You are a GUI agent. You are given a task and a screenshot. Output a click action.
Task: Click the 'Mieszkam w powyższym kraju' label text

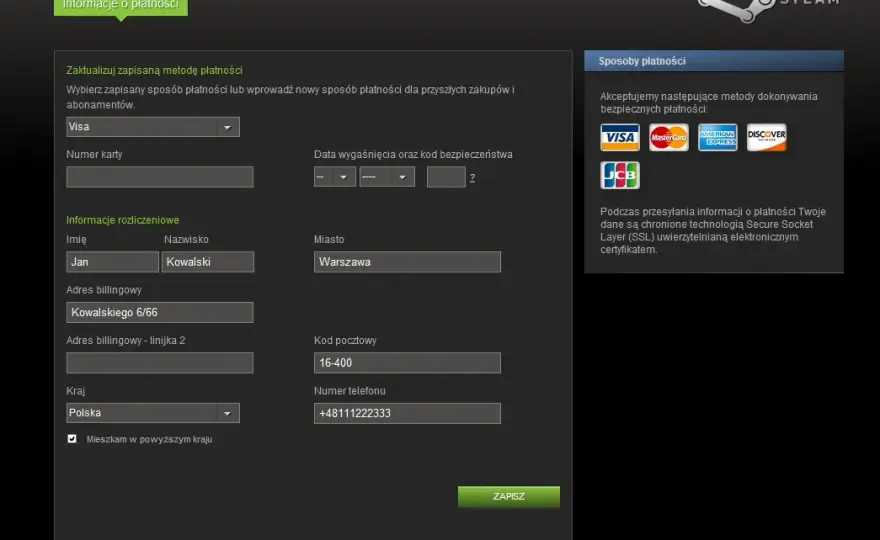149,439
